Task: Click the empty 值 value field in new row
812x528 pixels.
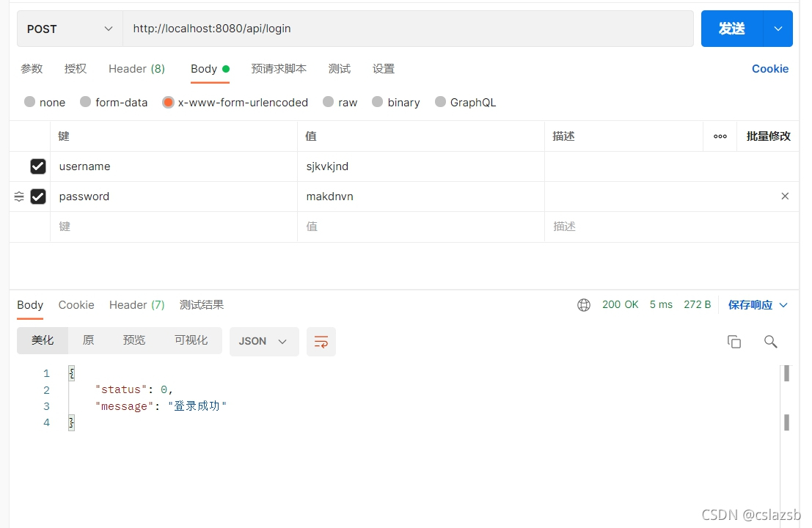Action: [421, 227]
